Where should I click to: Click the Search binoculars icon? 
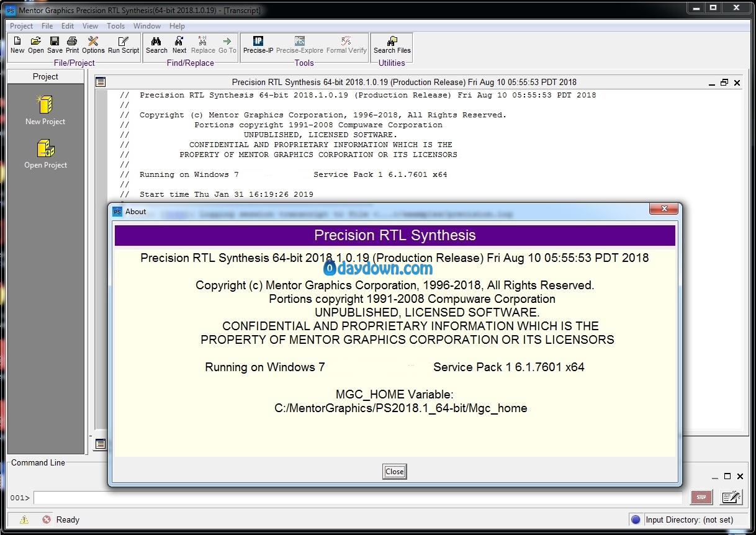(x=156, y=41)
